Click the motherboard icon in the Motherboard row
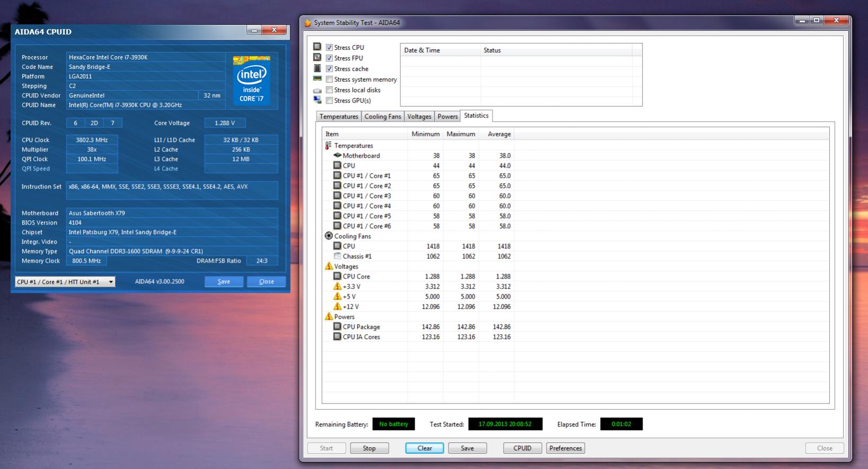Viewport: 868px width, 469px height. click(x=337, y=155)
